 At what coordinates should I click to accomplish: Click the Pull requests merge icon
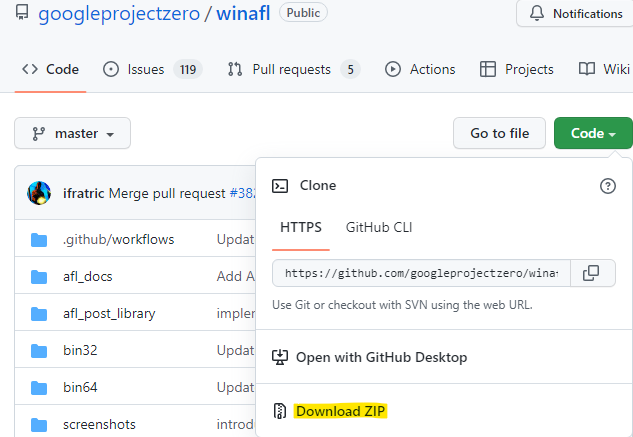click(235, 69)
